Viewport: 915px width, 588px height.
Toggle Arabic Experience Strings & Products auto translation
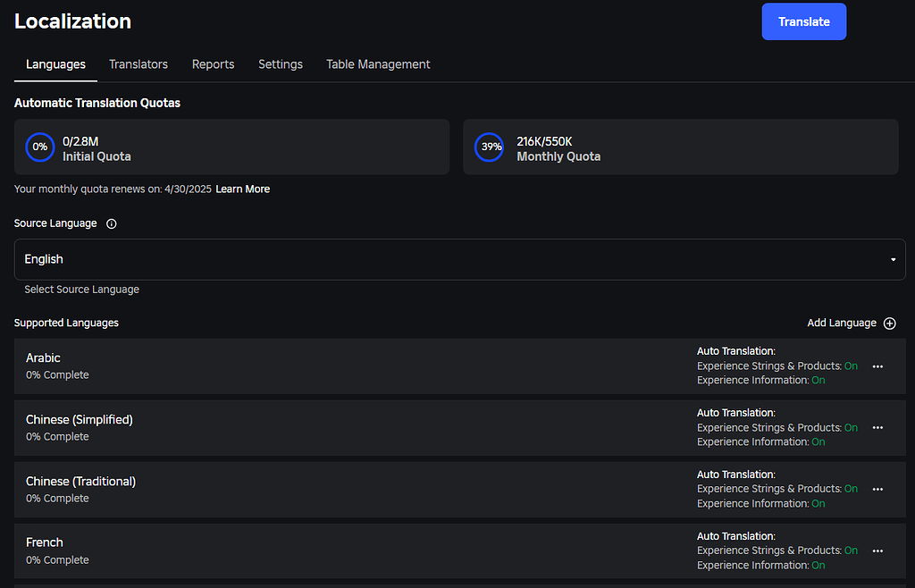(851, 366)
